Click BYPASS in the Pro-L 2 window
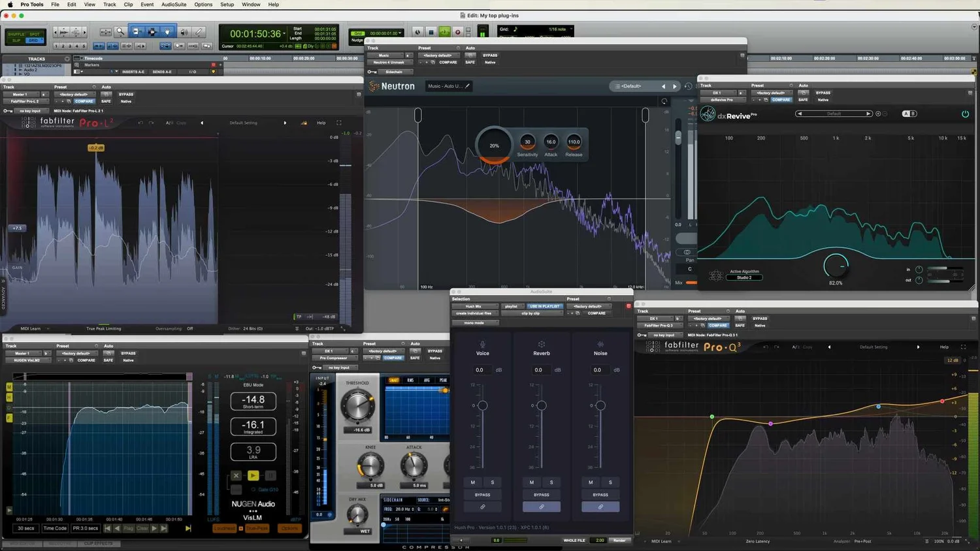 126,94
